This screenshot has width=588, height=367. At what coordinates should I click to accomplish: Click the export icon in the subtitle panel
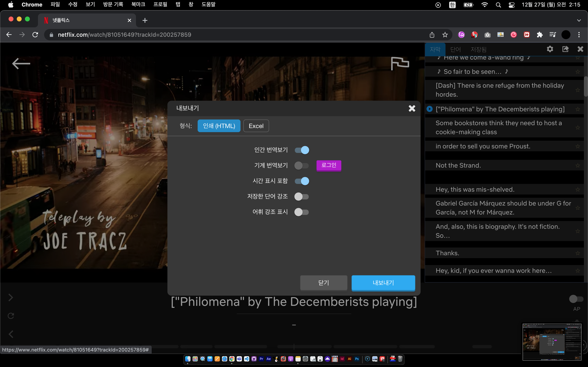click(565, 49)
